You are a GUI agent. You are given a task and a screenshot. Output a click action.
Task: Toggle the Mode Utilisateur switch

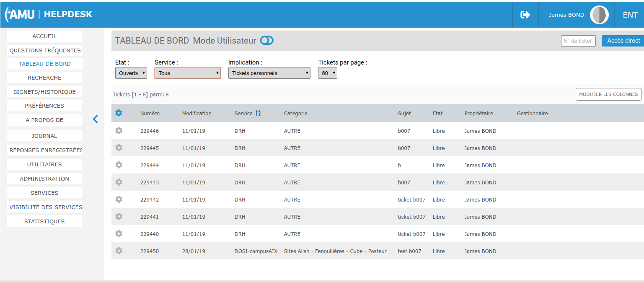(x=266, y=41)
